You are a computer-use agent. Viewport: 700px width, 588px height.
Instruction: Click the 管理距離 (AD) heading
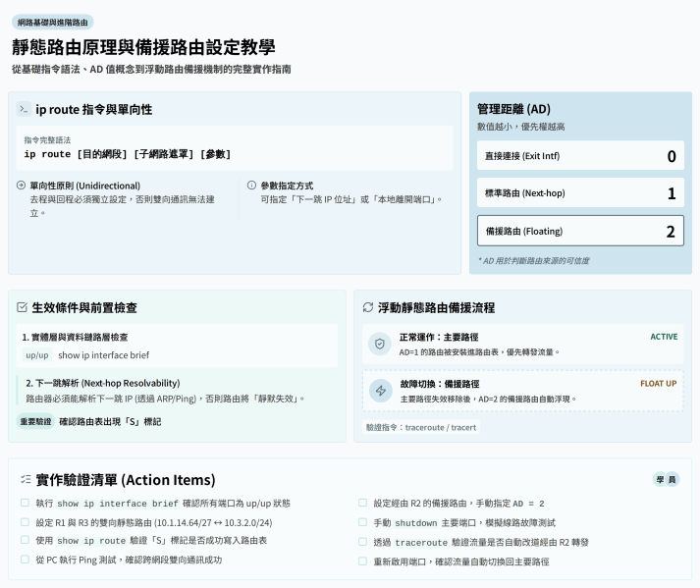coord(513,109)
